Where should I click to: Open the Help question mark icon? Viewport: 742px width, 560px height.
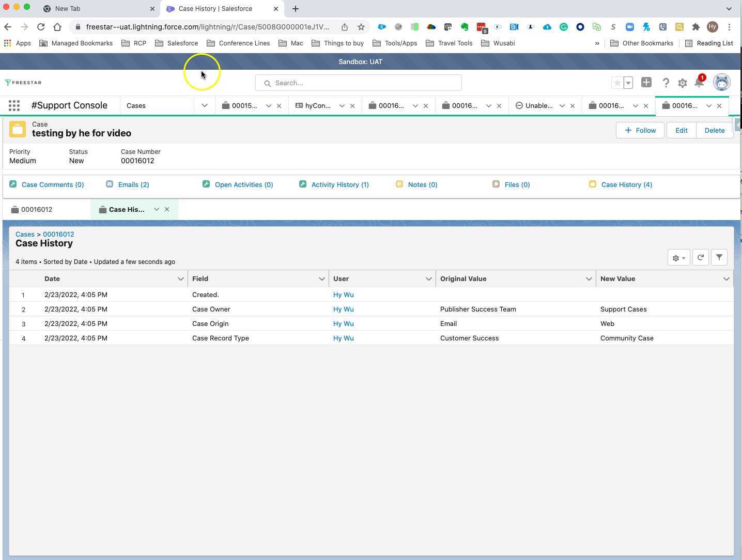click(666, 83)
